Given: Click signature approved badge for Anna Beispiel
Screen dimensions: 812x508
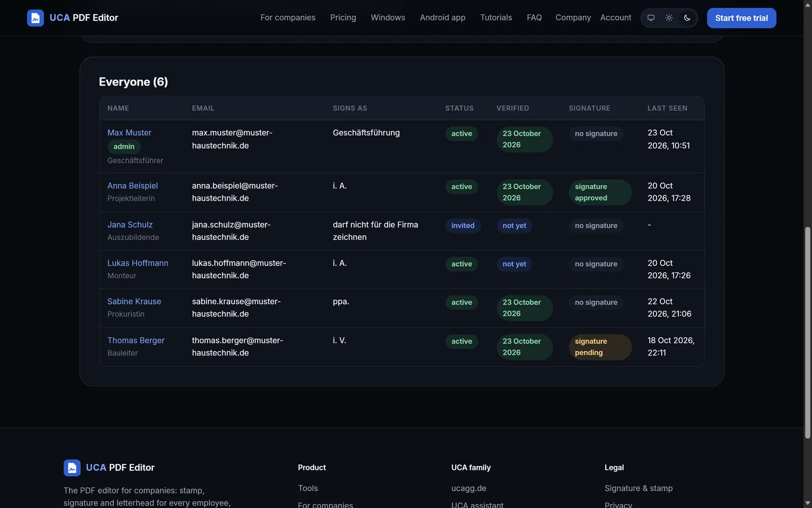Looking at the screenshot, I should point(600,193).
